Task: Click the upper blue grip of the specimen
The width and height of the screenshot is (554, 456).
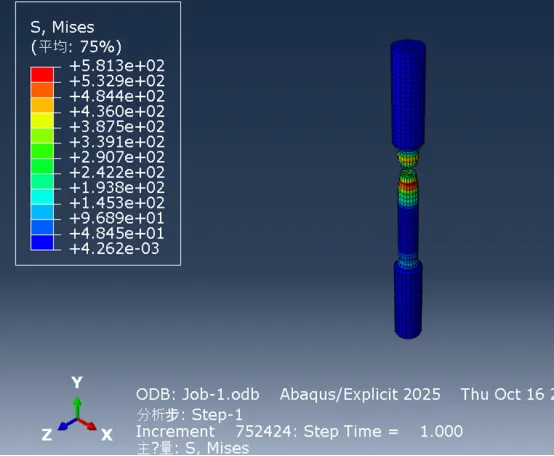Action: 408,94
